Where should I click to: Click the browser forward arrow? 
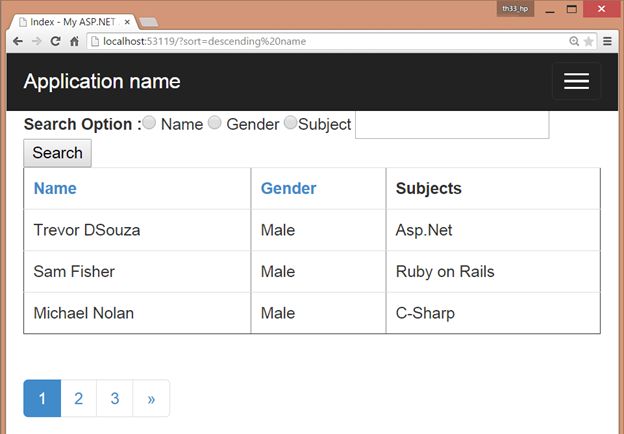(36, 41)
